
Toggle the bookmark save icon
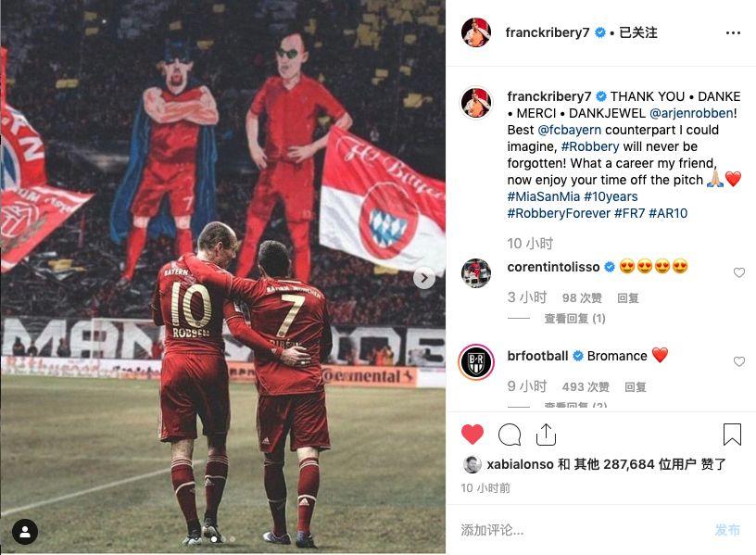coord(732,434)
